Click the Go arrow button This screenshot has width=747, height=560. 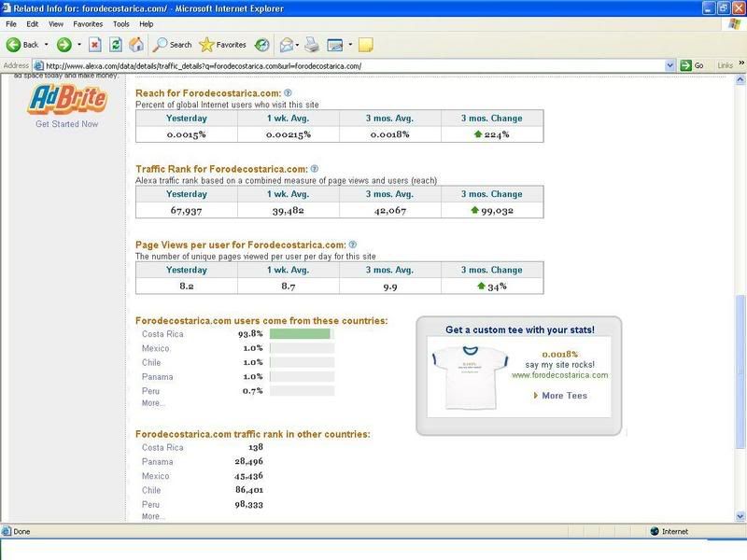[x=685, y=65]
